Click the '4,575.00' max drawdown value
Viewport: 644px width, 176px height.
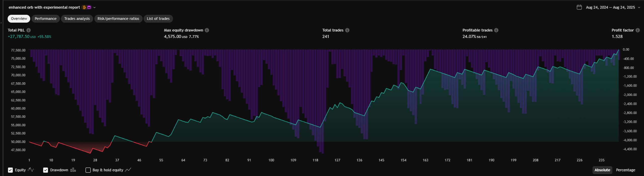[173, 37]
